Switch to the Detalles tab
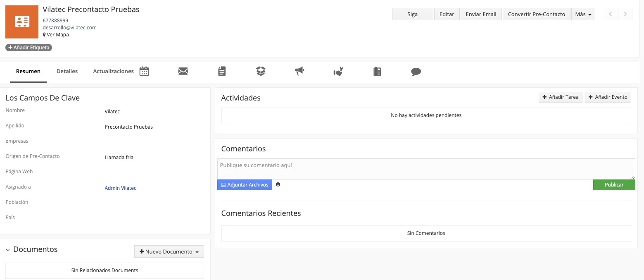The height and width of the screenshot is (280, 644). pos(67,71)
